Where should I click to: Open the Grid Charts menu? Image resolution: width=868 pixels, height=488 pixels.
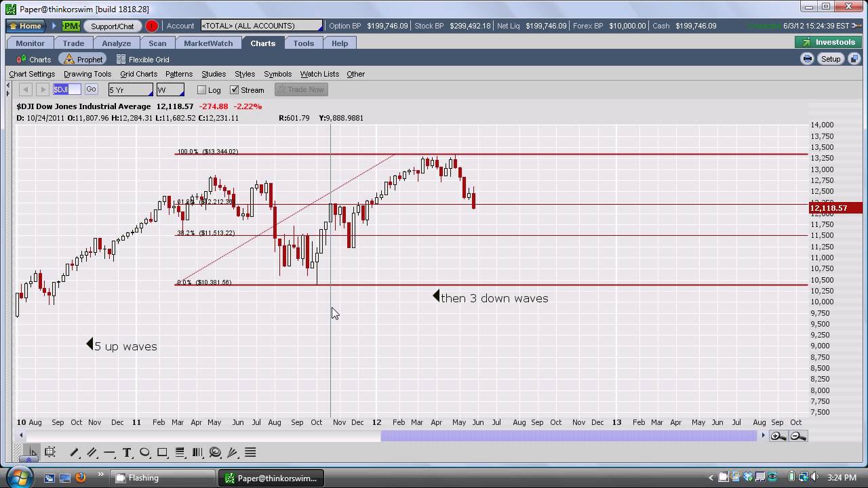coord(138,74)
